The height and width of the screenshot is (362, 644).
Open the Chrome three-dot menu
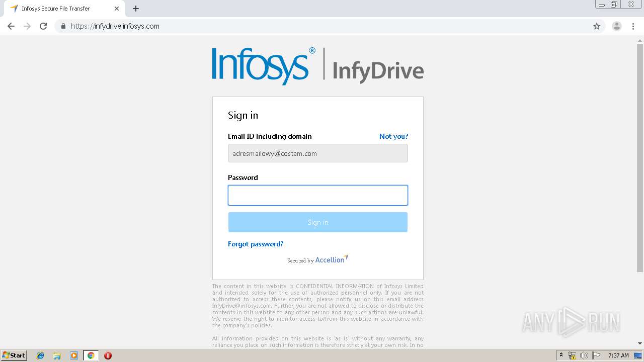[x=633, y=26]
